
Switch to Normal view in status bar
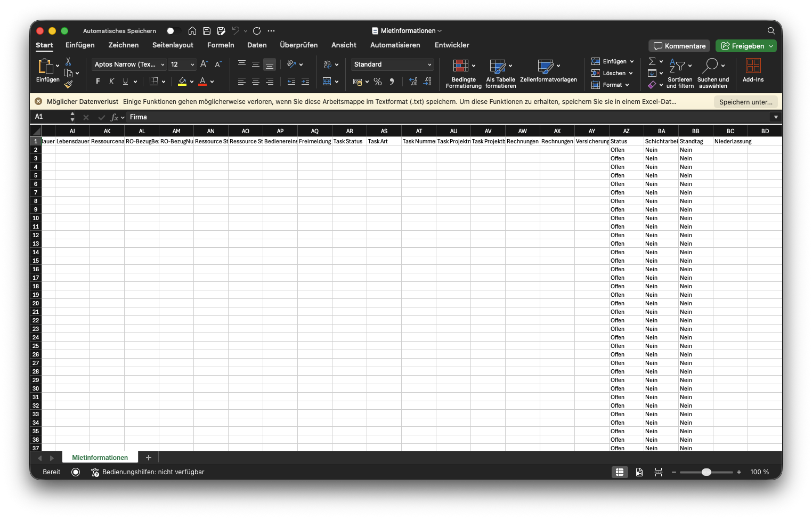620,472
